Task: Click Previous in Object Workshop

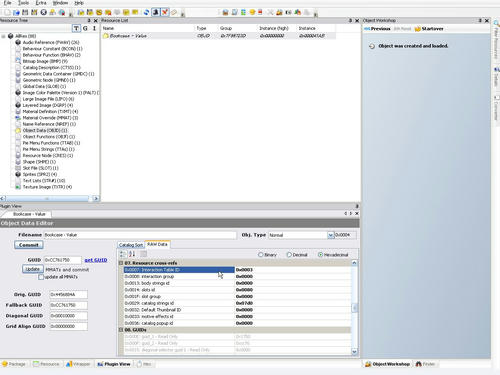Action: pyautogui.click(x=377, y=29)
